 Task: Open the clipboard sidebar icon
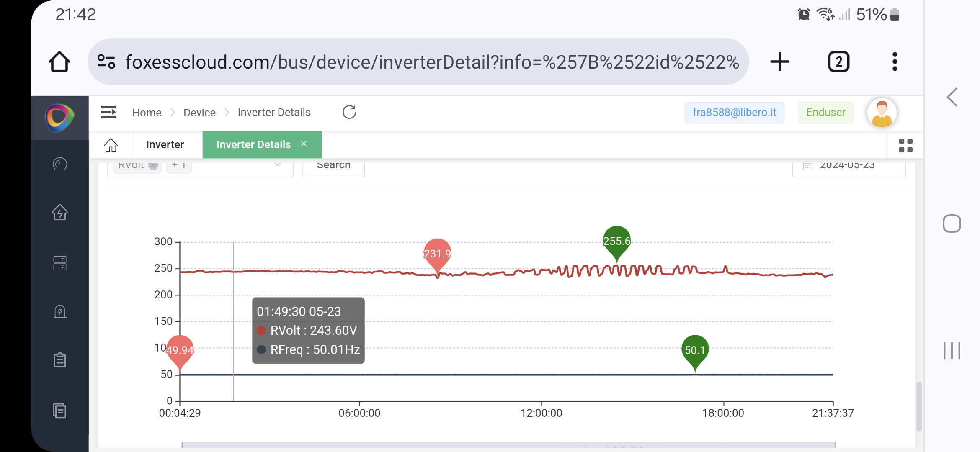tap(60, 360)
